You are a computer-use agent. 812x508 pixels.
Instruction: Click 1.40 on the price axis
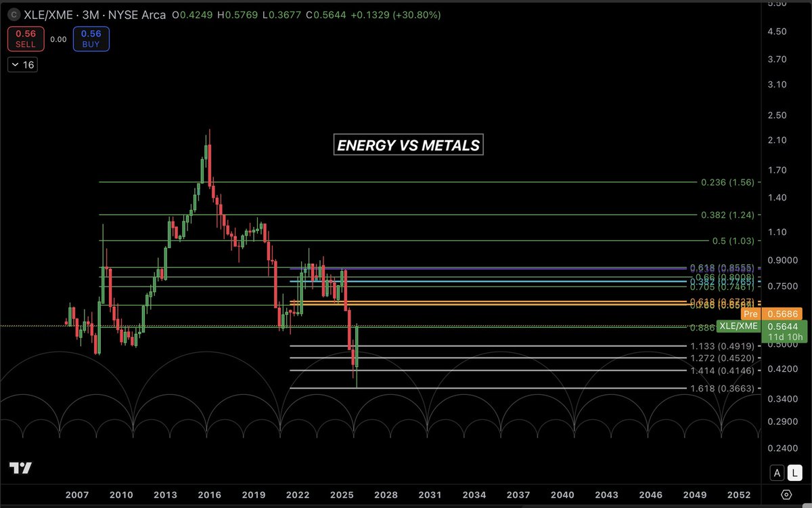[x=777, y=198]
